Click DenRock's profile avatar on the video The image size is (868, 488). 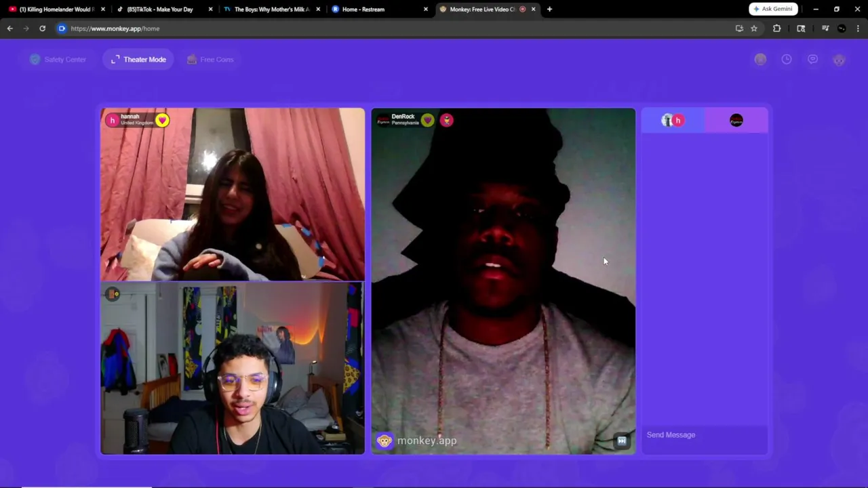(x=383, y=121)
